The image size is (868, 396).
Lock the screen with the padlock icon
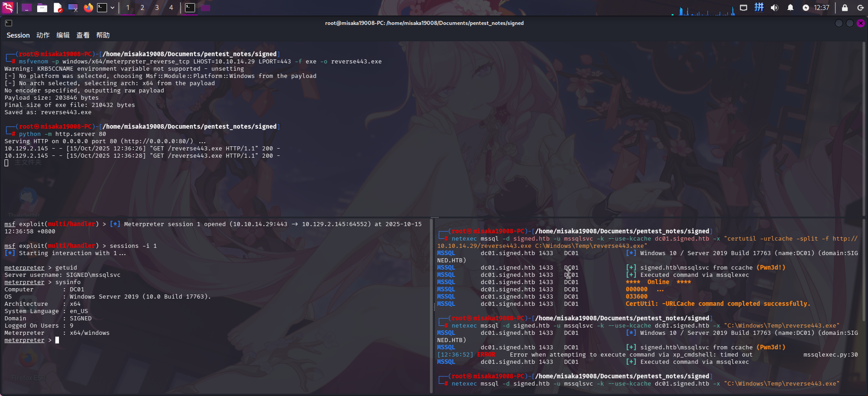[x=845, y=8]
